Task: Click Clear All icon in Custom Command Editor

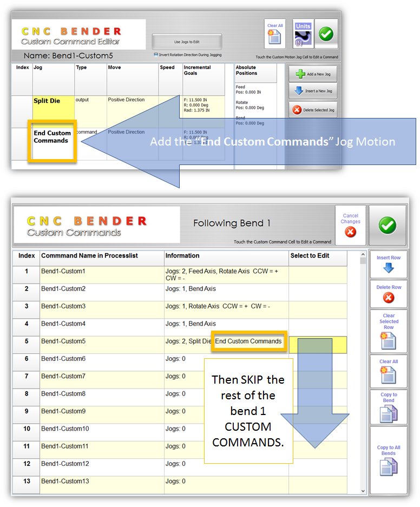Action: point(275,34)
